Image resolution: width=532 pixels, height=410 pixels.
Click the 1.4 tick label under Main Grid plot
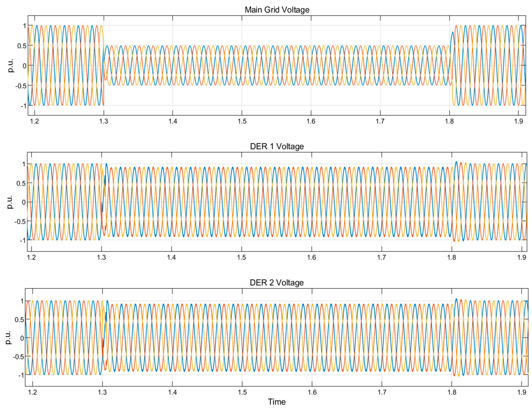173,121
